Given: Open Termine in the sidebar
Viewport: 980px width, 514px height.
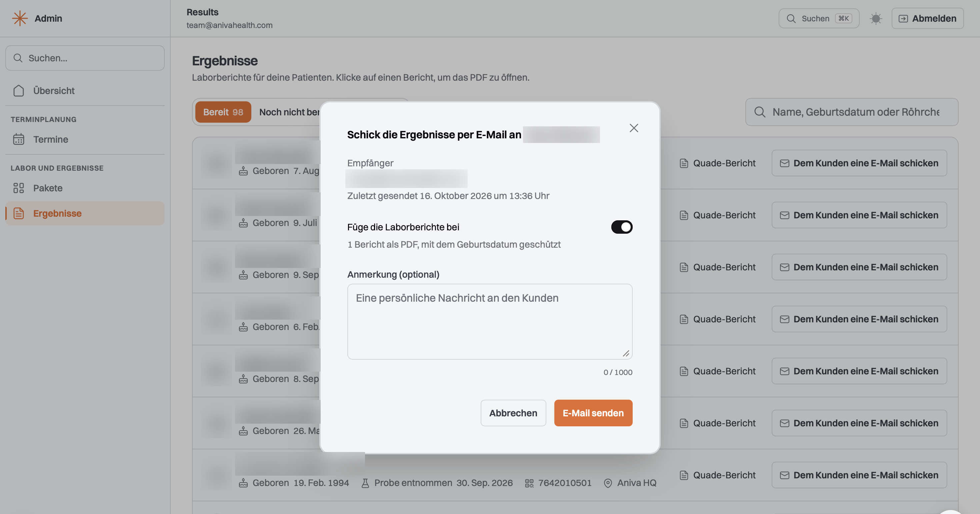Looking at the screenshot, I should click(x=85, y=139).
